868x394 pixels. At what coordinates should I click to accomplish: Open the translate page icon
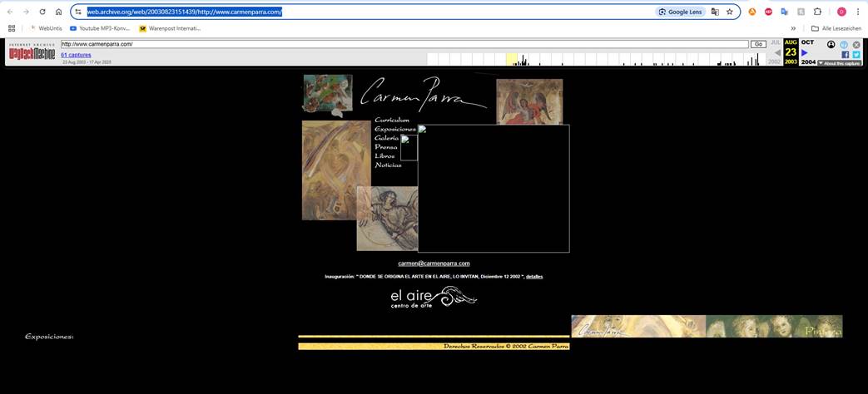[715, 12]
